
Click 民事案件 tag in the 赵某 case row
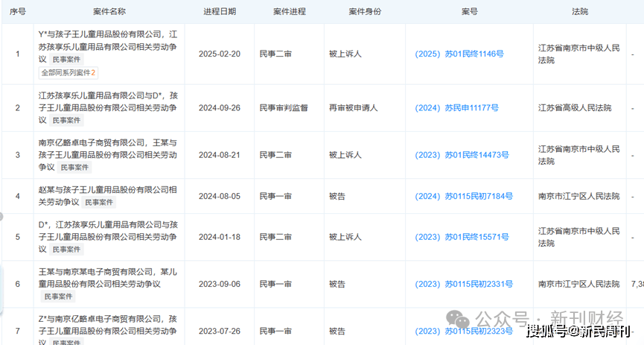tap(98, 202)
